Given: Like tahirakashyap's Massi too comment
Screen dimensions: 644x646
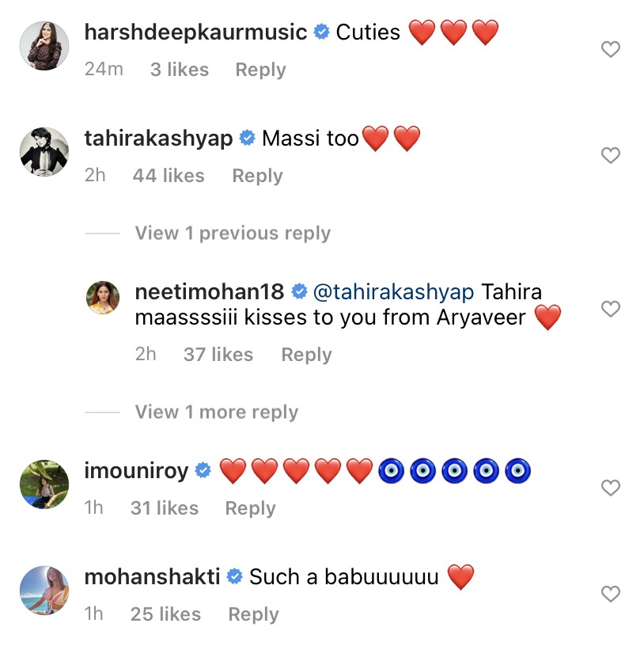Looking at the screenshot, I should [x=610, y=156].
